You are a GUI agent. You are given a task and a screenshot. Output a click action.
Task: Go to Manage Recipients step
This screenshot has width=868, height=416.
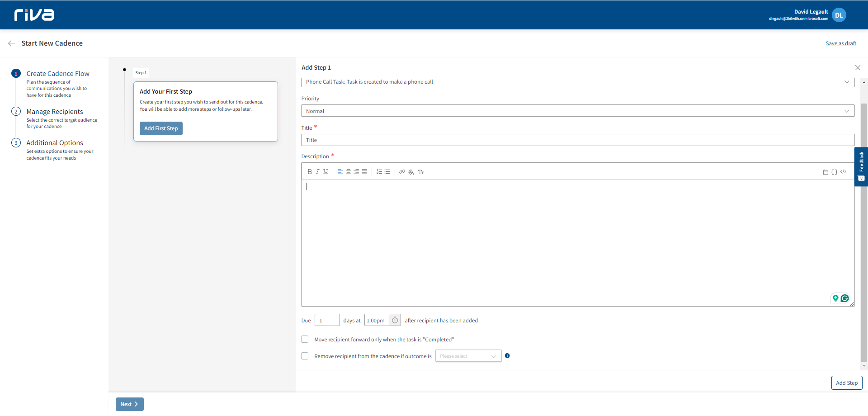55,112
